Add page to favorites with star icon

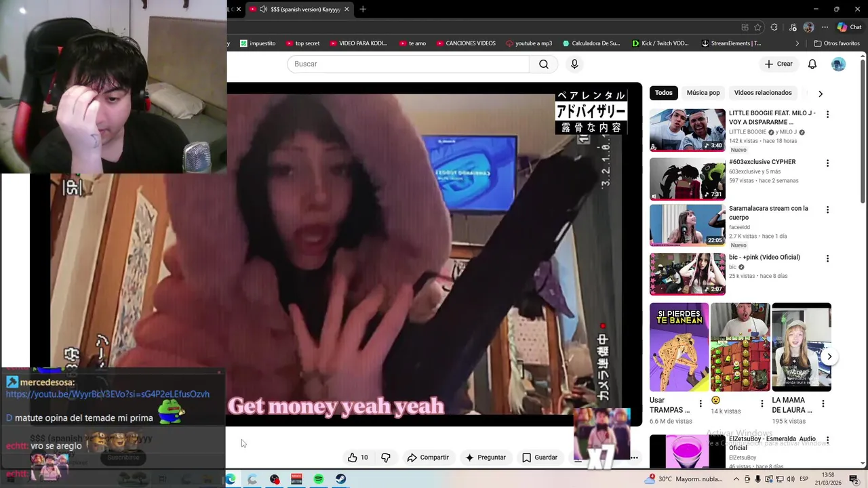[x=757, y=28]
